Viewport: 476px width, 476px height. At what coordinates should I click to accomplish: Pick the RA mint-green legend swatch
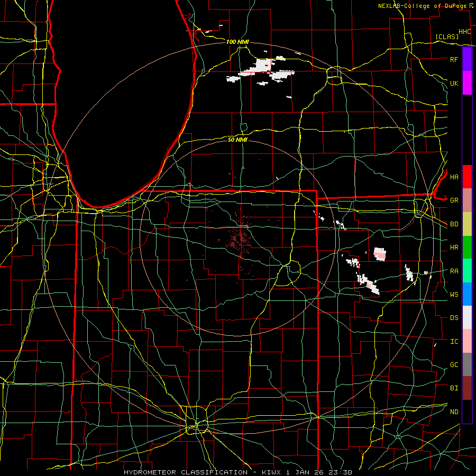(467, 271)
